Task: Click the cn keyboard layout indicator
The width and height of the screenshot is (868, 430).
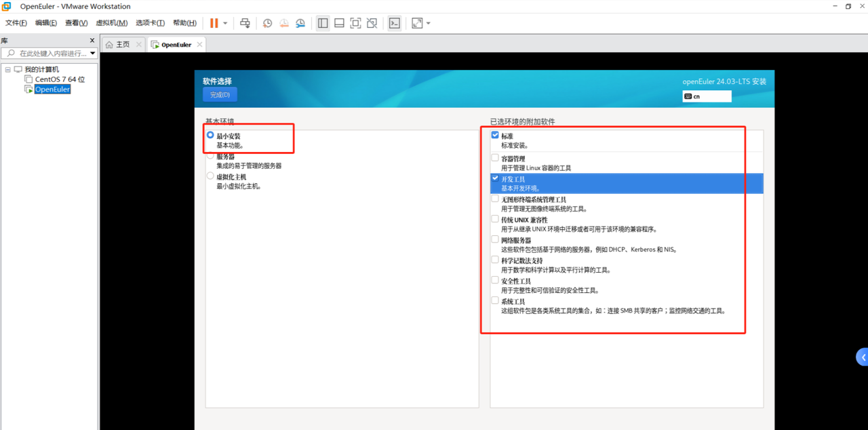Action: click(x=707, y=96)
